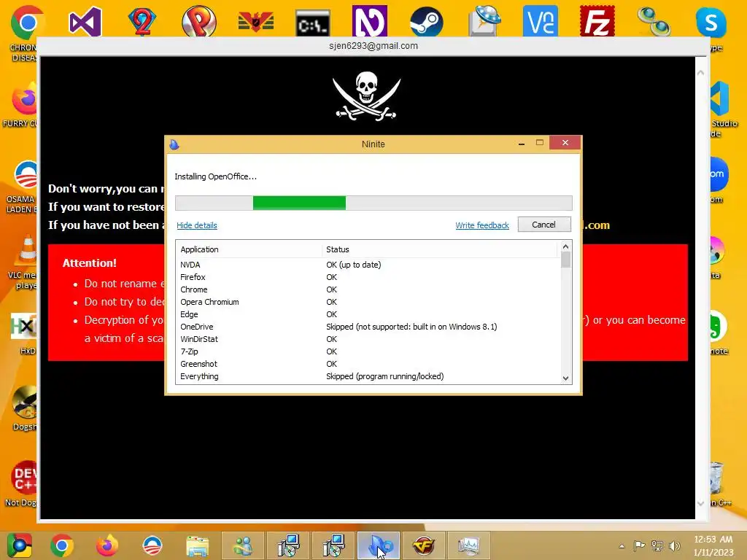This screenshot has height=560, width=747.
Task: Open the Command Prompt desktop icon
Action: point(312,23)
